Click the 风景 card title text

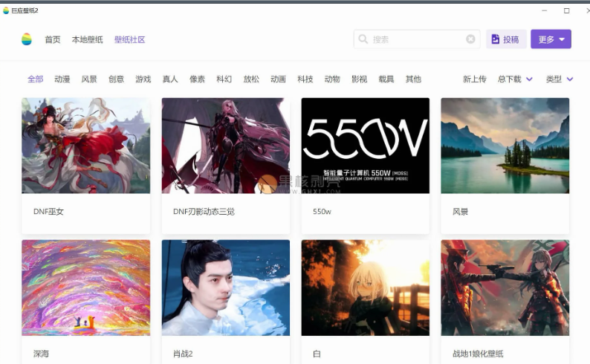click(460, 212)
